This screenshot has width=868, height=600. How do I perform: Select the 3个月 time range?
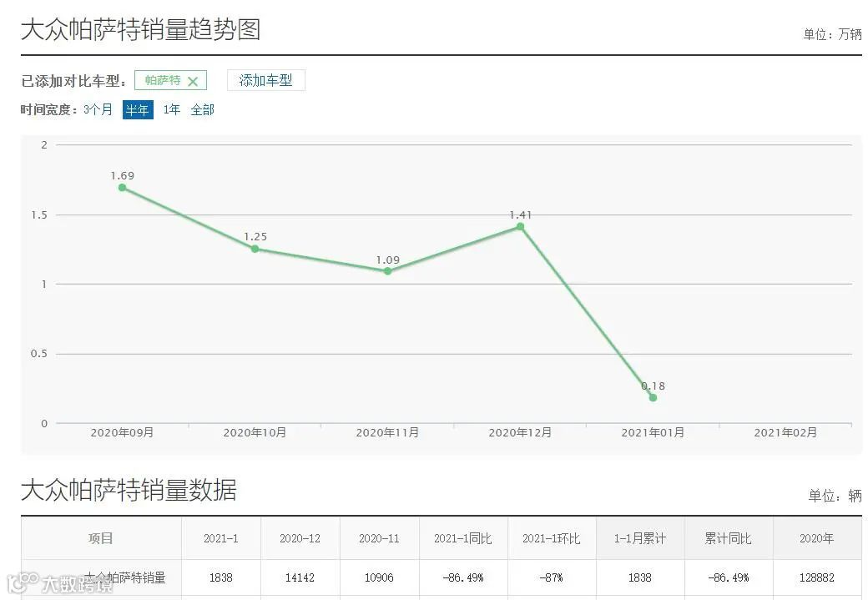tap(98, 109)
